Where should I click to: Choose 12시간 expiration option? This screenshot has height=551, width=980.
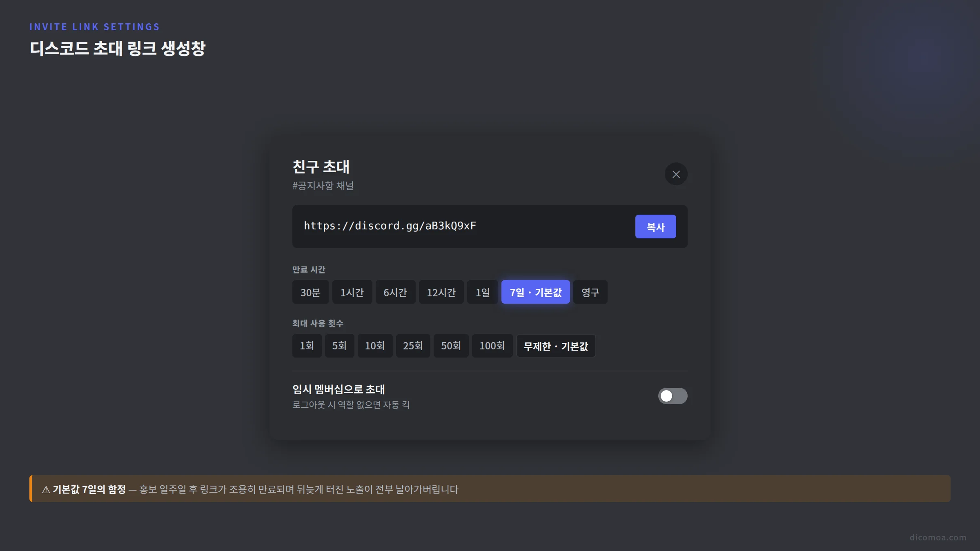click(x=441, y=292)
